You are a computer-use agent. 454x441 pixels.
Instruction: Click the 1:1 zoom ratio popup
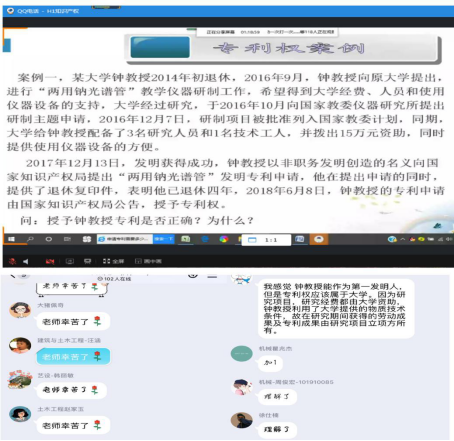[266, 240]
